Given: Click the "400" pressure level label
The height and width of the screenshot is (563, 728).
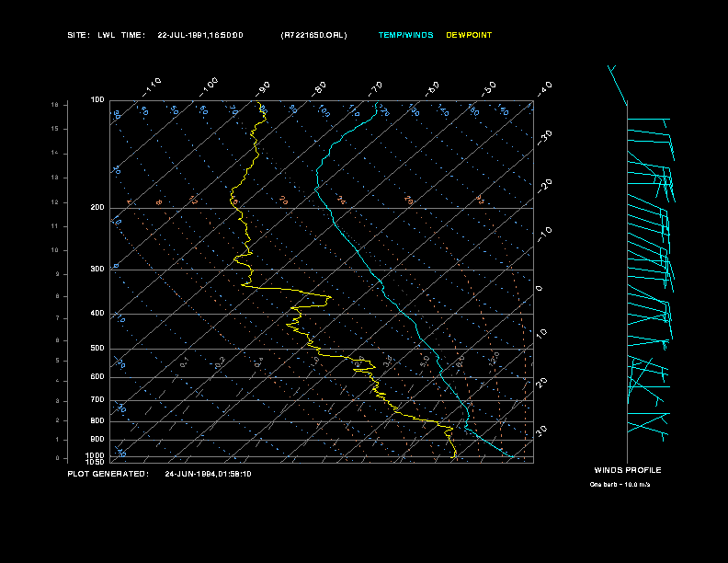Looking at the screenshot, I should [97, 313].
